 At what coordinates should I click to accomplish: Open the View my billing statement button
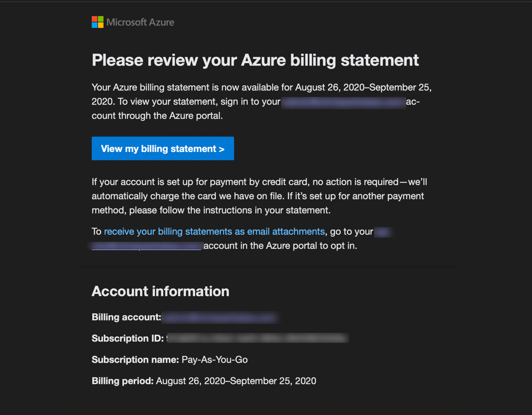[163, 148]
